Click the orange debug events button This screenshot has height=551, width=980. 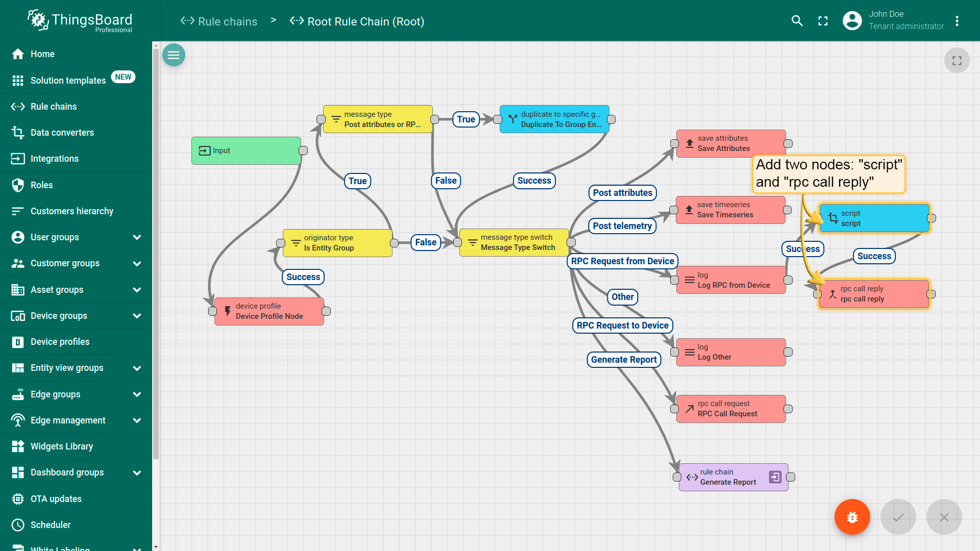point(852,517)
